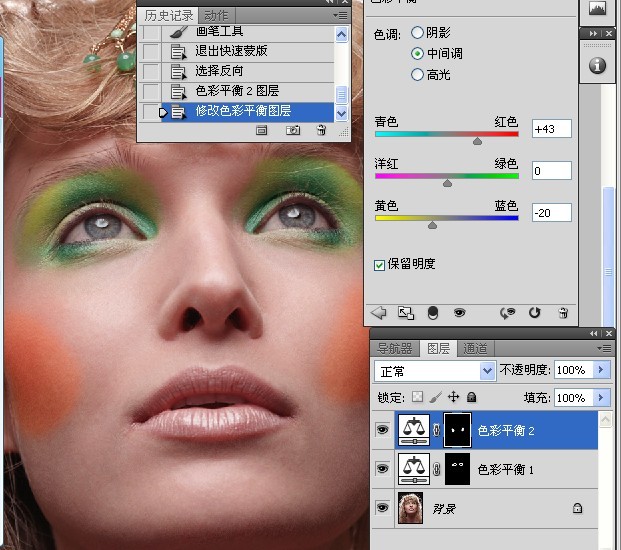Hide the 色彩平衡 2 layer
The width and height of the screenshot is (621, 550).
[x=383, y=430]
